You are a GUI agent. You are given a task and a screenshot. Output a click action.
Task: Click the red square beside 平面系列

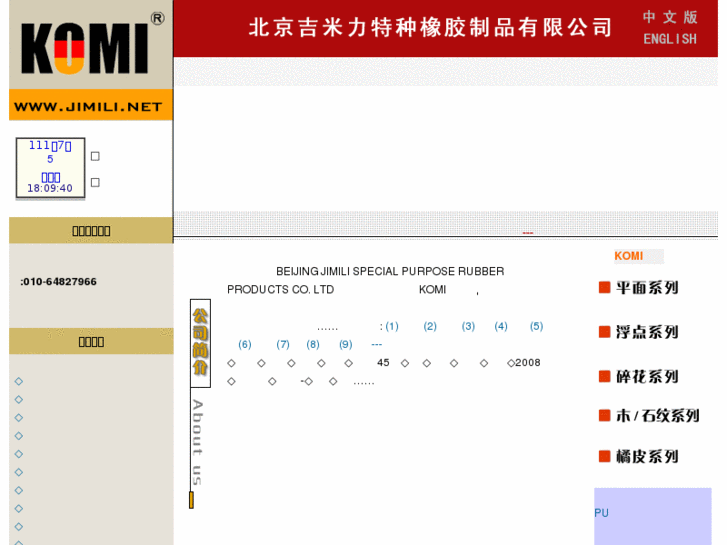(x=605, y=288)
